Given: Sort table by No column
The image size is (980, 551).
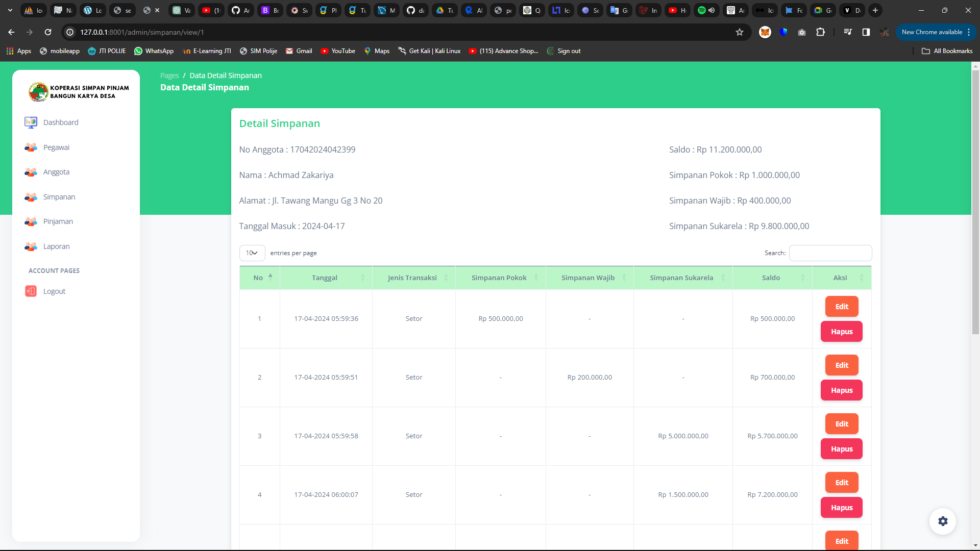Looking at the screenshot, I should (260, 278).
